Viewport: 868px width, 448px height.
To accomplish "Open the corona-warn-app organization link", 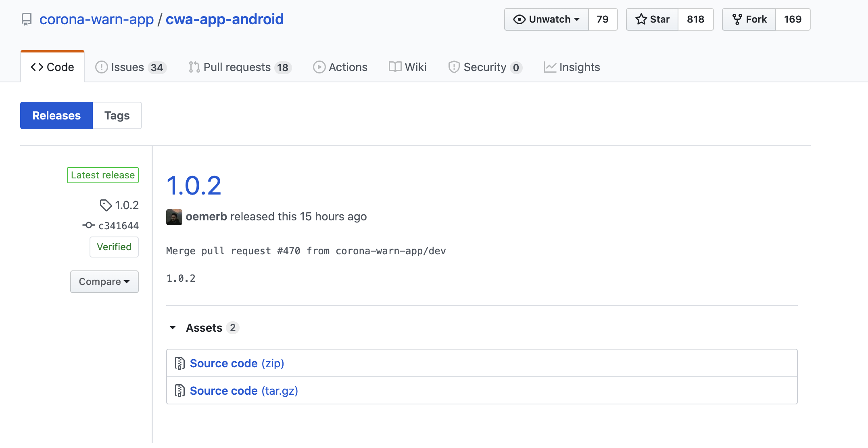I will (x=96, y=19).
